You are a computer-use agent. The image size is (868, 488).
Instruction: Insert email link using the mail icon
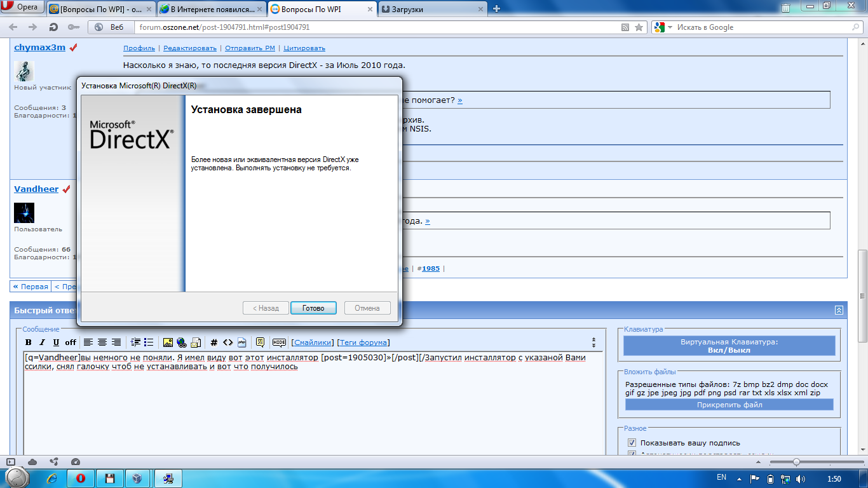196,342
